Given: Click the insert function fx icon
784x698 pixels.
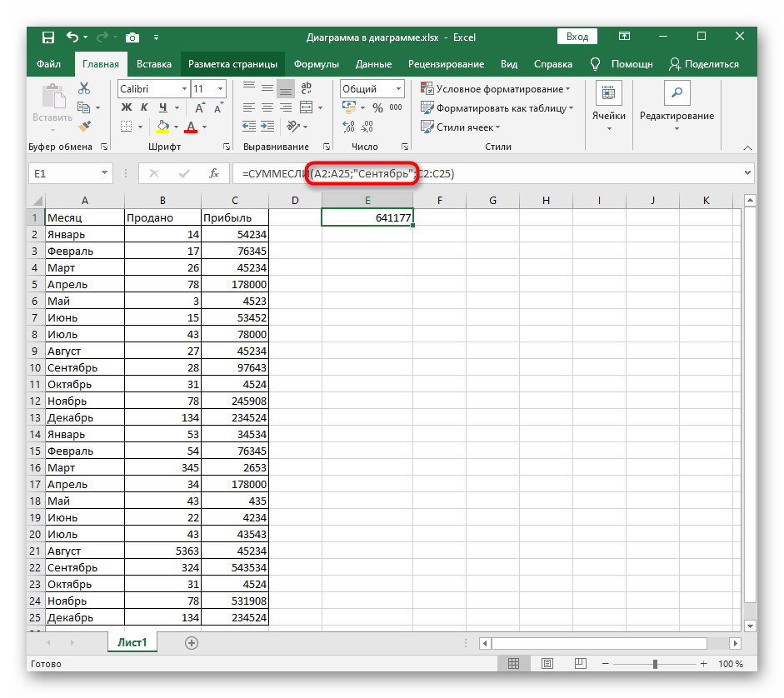Looking at the screenshot, I should click(213, 173).
